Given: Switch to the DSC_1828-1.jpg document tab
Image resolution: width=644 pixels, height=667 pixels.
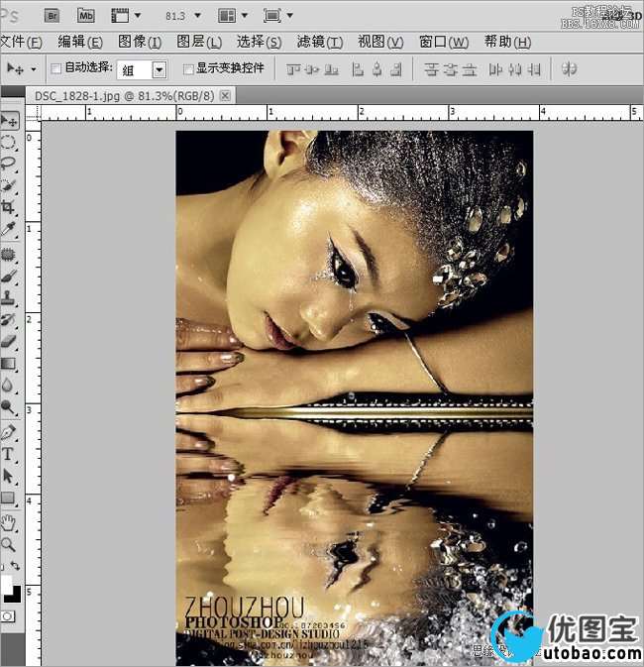Looking at the screenshot, I should click(124, 96).
